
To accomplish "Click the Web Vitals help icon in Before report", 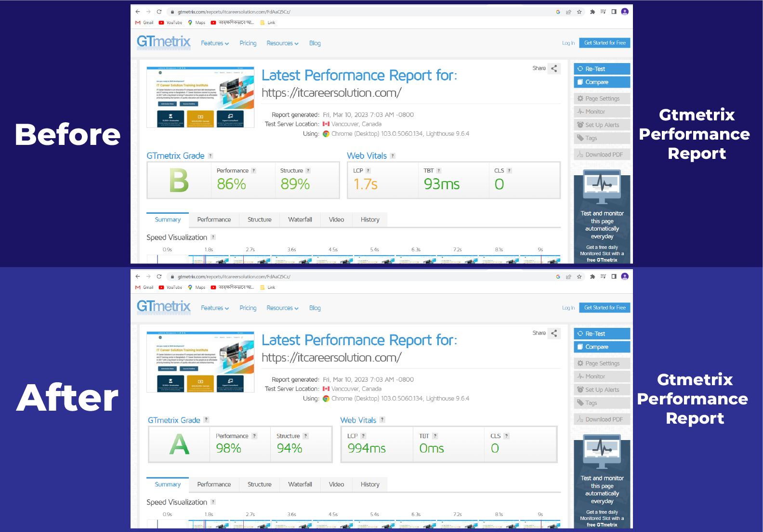I will tap(393, 156).
